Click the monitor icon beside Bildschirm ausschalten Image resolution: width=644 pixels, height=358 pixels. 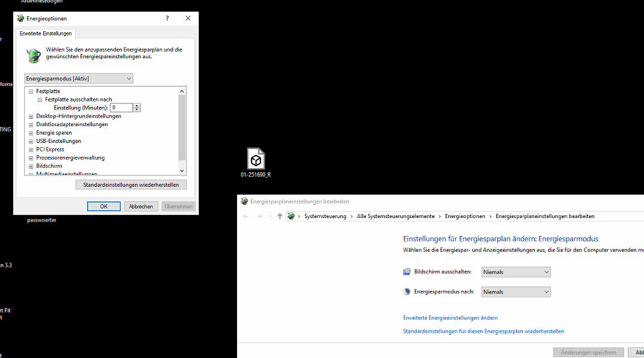click(407, 272)
